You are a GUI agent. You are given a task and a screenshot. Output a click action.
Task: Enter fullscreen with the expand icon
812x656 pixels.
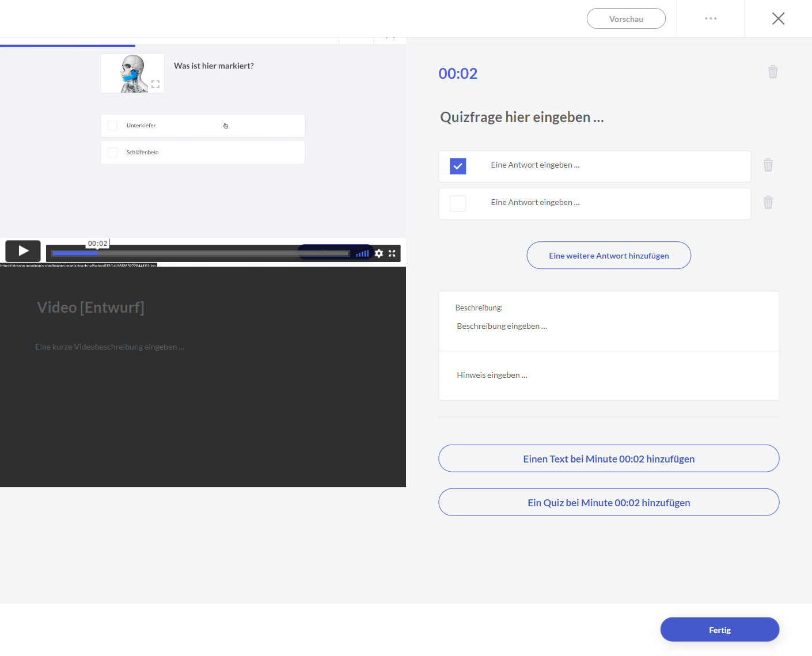point(392,253)
